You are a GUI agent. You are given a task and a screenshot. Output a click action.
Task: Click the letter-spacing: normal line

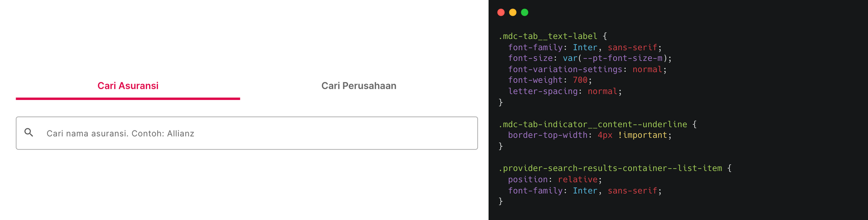(x=565, y=91)
